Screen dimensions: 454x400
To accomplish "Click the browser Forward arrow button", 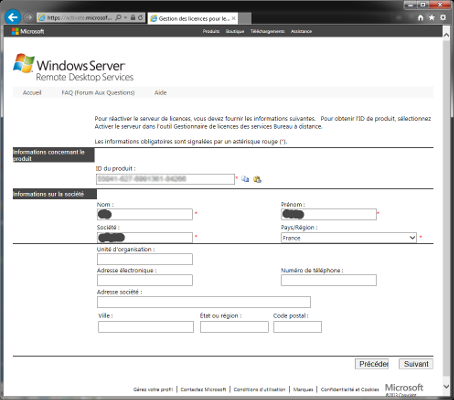I will [29, 17].
